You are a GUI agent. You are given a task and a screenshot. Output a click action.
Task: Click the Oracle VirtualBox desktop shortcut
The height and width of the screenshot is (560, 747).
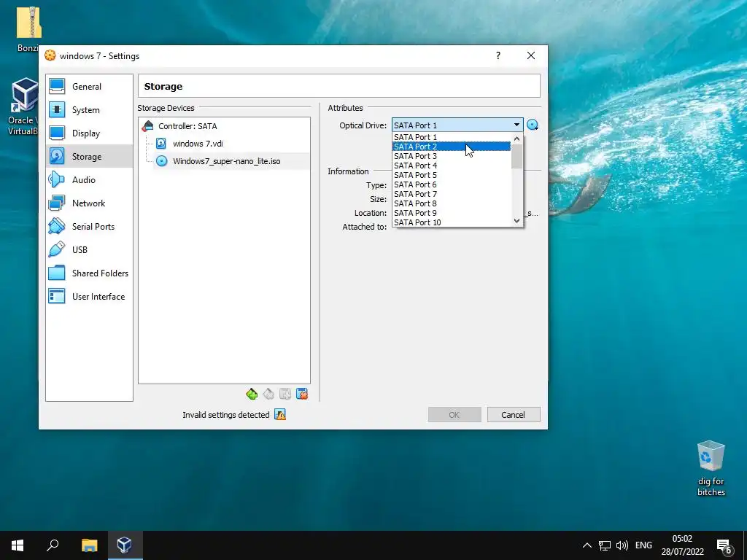[23, 107]
